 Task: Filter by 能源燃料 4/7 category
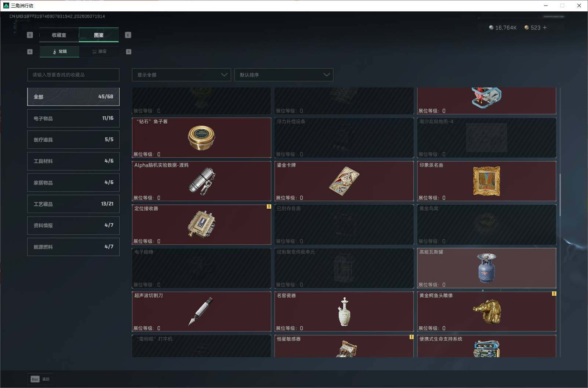coord(73,247)
